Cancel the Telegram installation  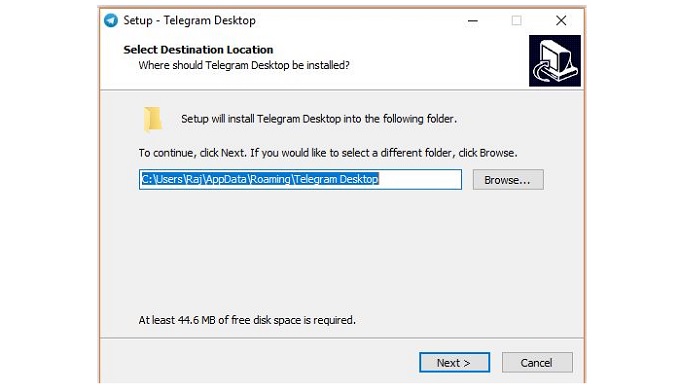click(537, 362)
